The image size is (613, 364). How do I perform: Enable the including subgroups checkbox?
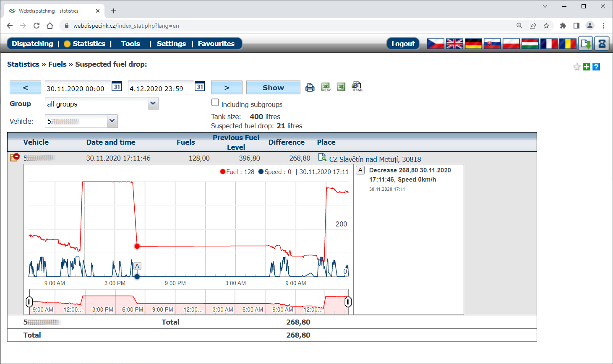(x=215, y=102)
